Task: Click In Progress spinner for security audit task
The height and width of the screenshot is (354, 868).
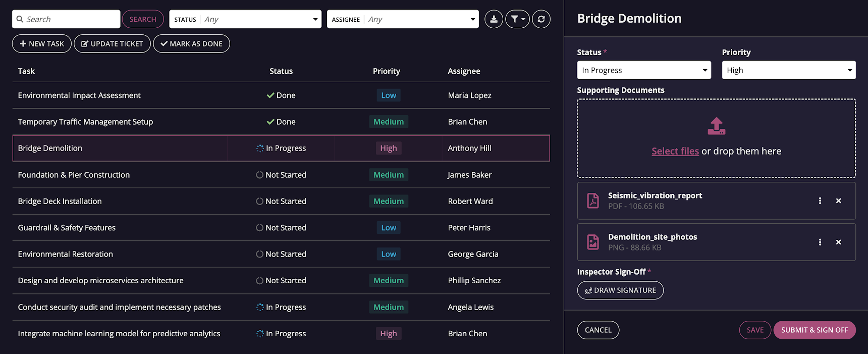Action: pos(260,307)
